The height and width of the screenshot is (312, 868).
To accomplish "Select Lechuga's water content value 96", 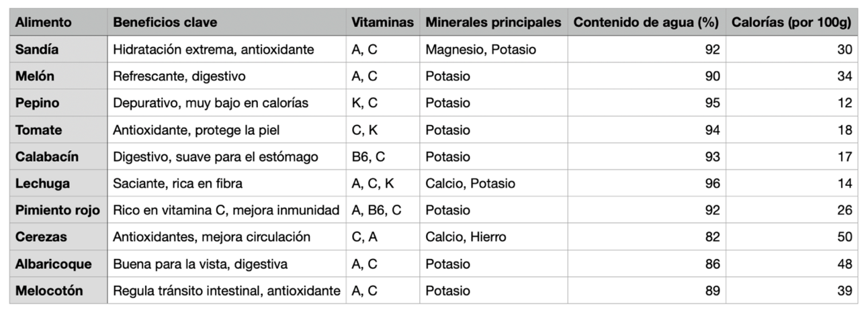I will pos(646,184).
